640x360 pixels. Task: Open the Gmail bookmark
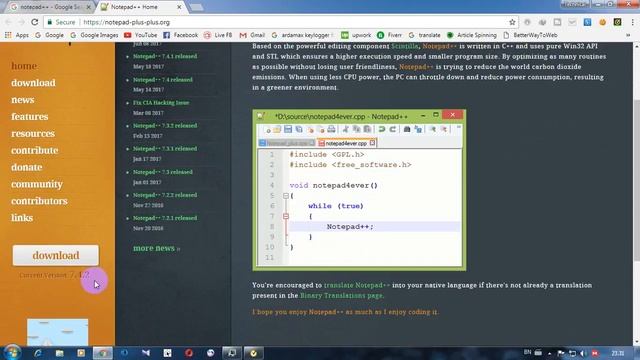click(x=252, y=35)
